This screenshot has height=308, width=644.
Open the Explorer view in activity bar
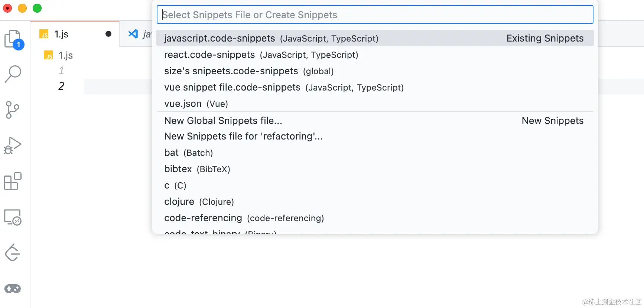click(x=13, y=39)
